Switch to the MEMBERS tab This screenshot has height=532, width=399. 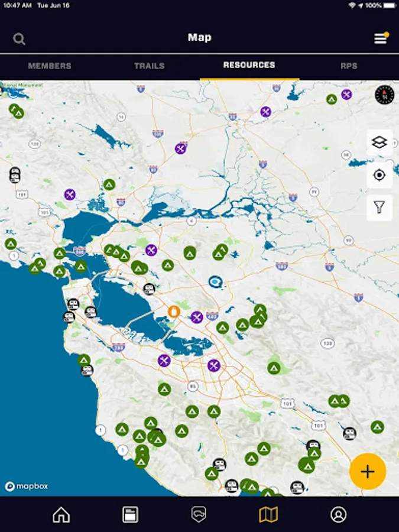point(50,66)
